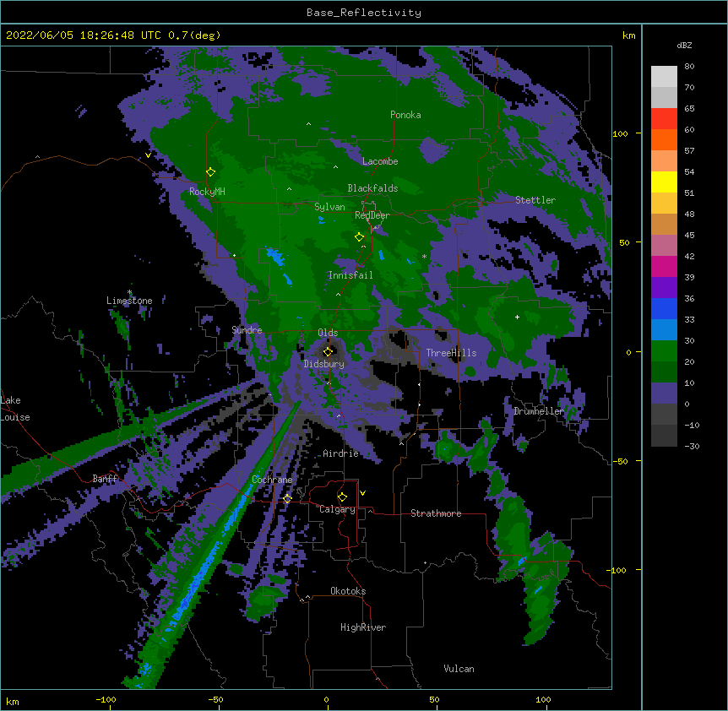Click the Vulcan town label
The height and width of the screenshot is (711, 728).
[x=459, y=669]
